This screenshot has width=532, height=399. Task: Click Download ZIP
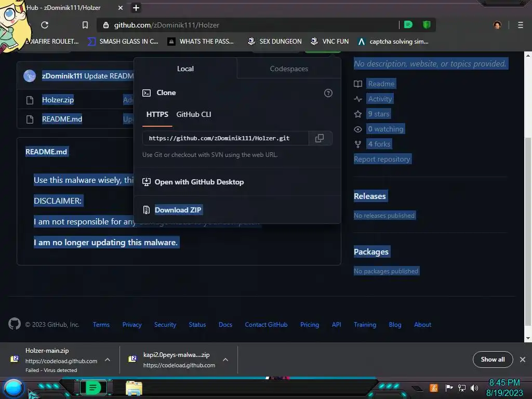click(178, 210)
